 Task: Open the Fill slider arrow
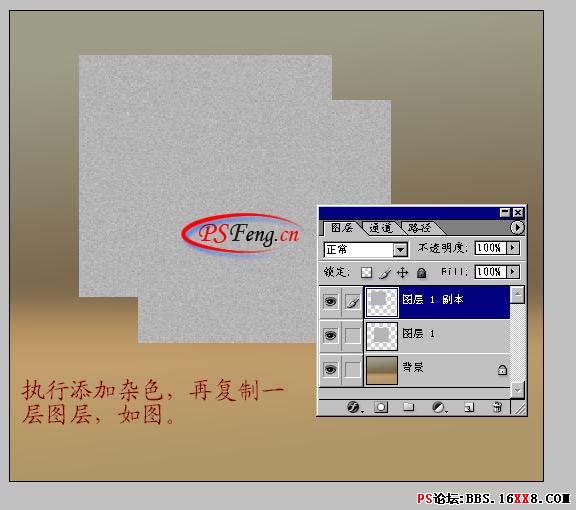click(513, 272)
